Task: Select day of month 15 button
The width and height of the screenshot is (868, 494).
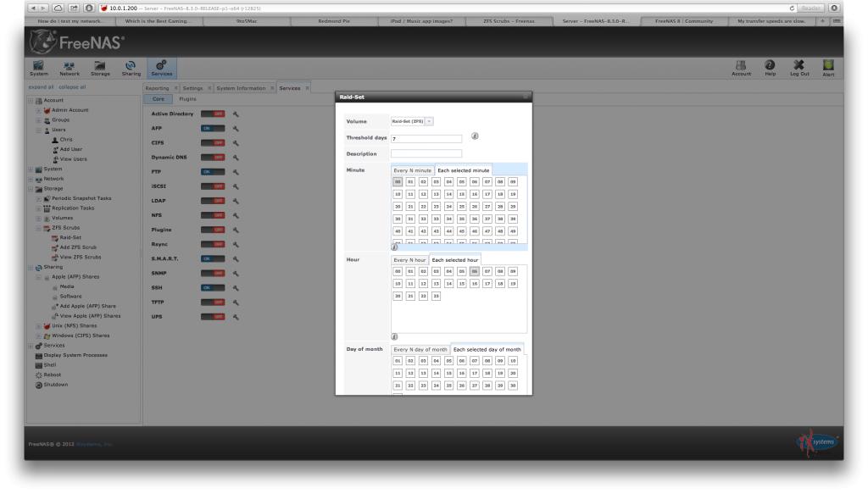Action: coord(449,374)
